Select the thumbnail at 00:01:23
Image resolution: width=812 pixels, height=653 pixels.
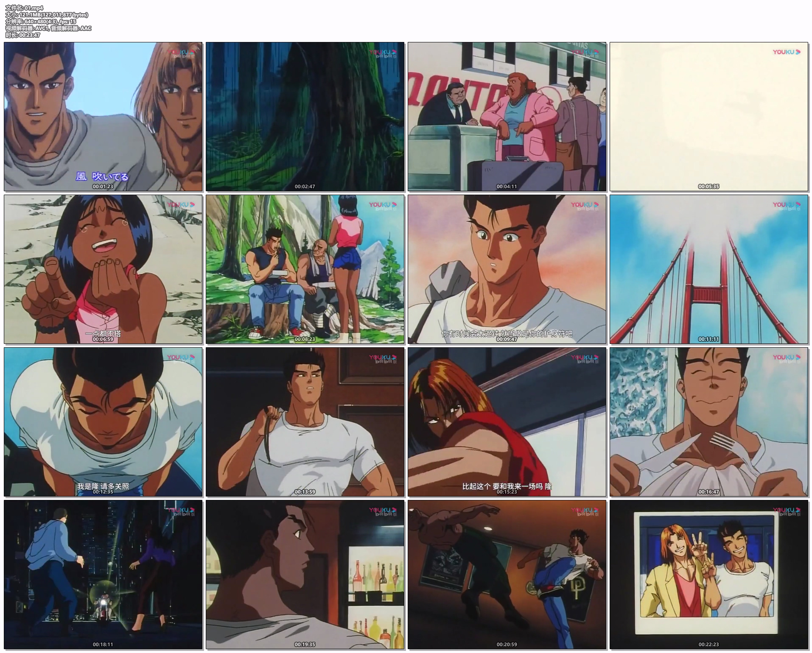click(x=103, y=117)
